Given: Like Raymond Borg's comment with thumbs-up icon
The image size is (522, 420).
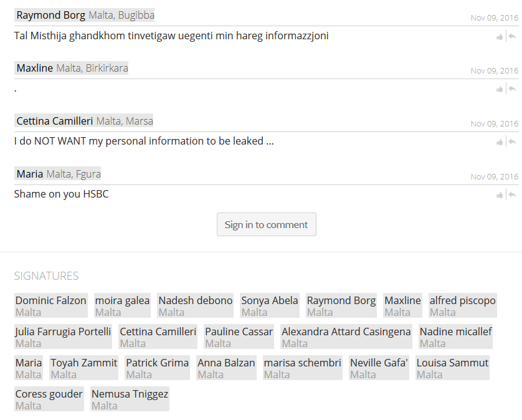Looking at the screenshot, I should click(x=500, y=37).
